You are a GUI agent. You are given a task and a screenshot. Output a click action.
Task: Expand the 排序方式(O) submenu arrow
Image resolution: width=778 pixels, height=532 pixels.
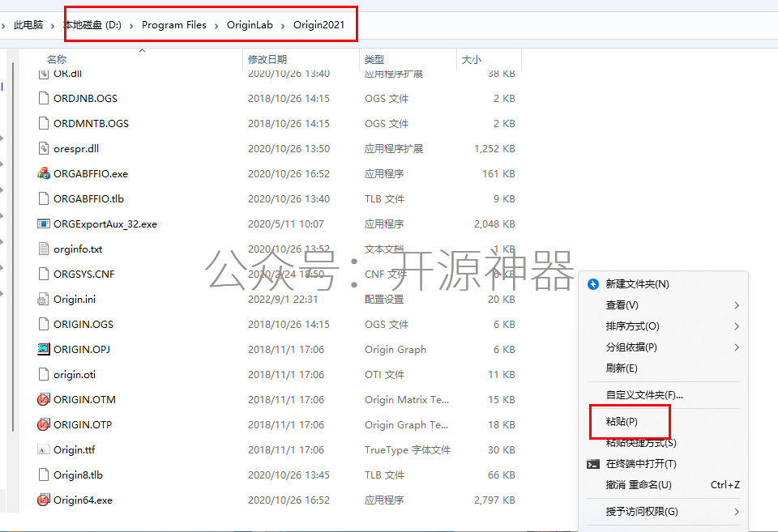tap(737, 326)
